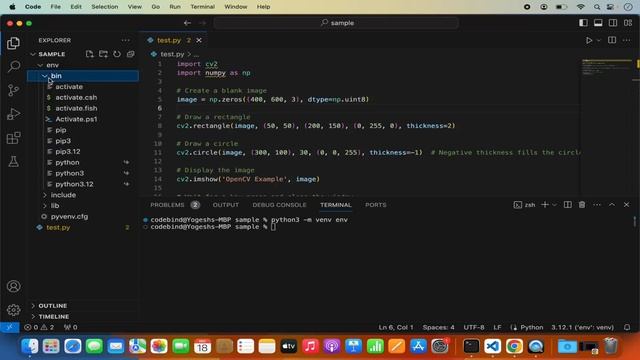
Task: Switch to the DEBUG CONSOLE tab
Action: tap(279, 205)
